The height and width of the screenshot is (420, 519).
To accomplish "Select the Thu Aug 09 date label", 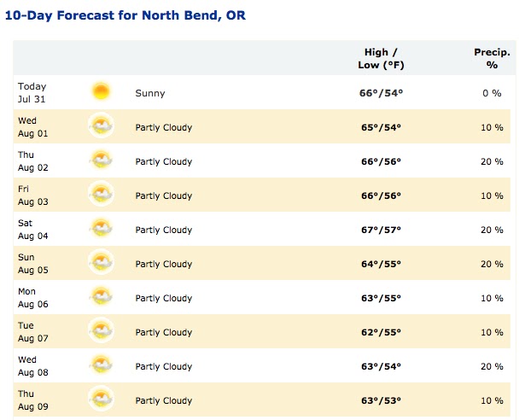I will 32,400.
